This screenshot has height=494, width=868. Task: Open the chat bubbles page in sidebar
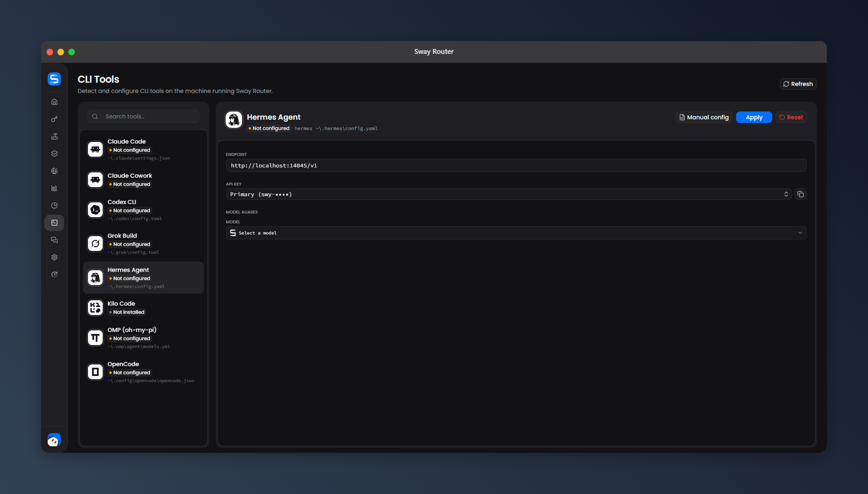pos(54,240)
